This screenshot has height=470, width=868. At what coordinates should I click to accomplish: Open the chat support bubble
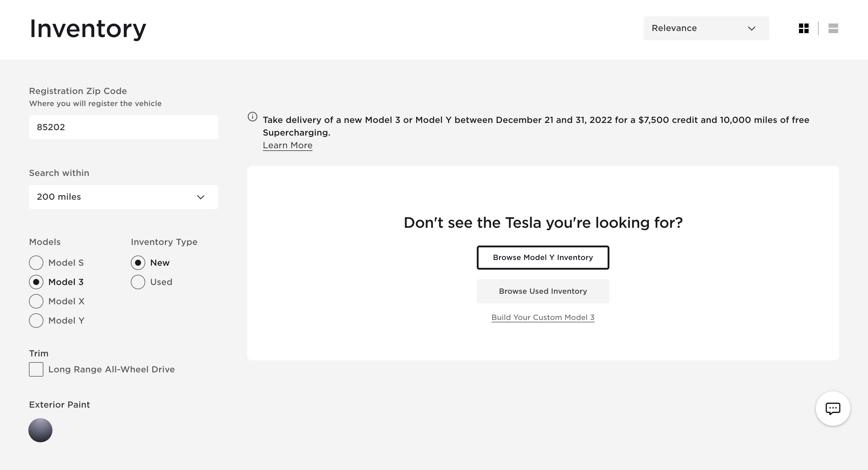[833, 408]
